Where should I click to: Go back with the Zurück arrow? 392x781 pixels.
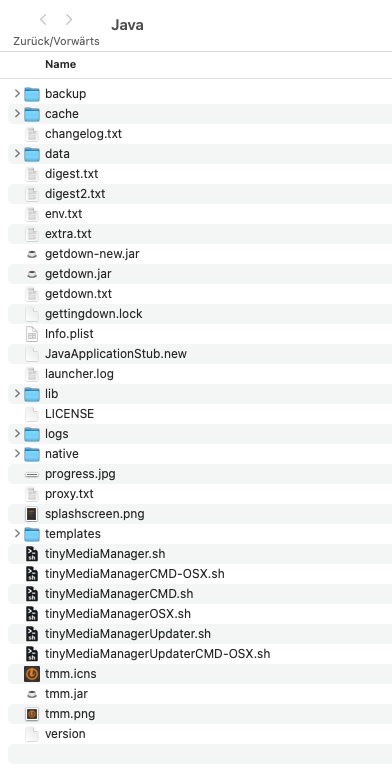43,19
